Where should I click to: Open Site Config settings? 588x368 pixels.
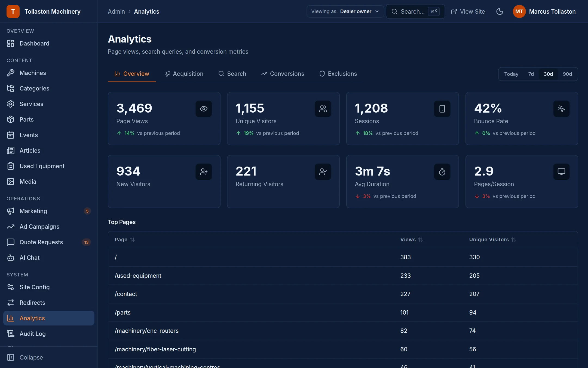[x=49, y=287]
